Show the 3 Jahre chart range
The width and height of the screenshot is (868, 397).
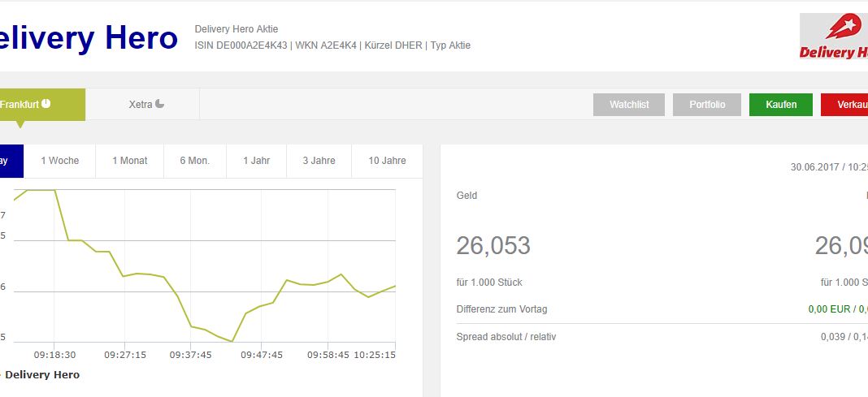pyautogui.click(x=319, y=161)
